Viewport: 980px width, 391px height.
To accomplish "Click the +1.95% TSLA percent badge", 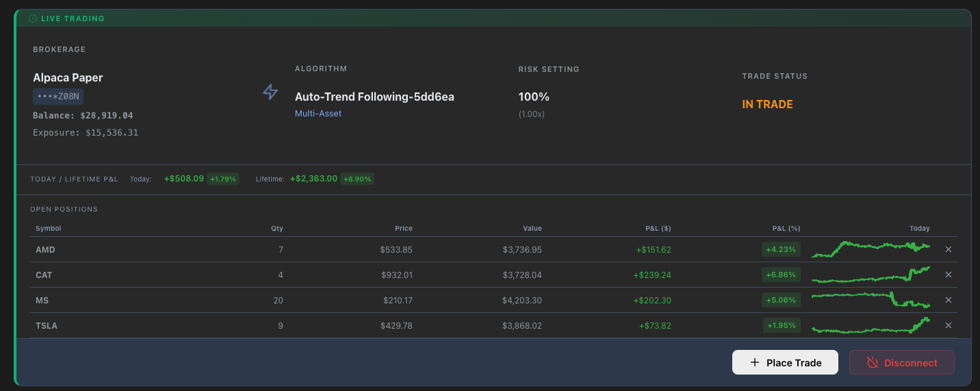I will pos(781,325).
